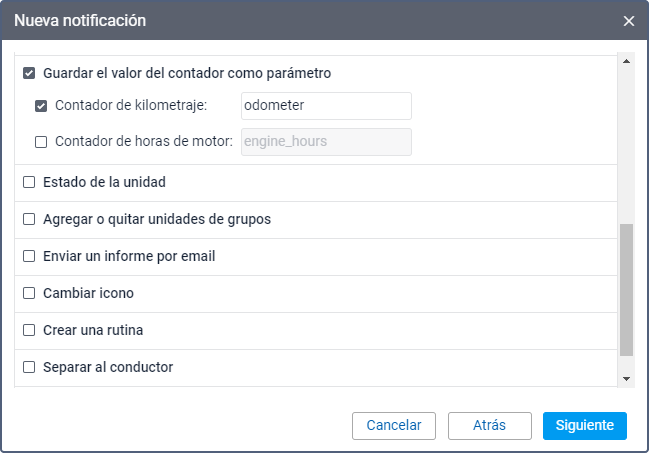Close the Nueva notificación dialog
Image resolution: width=649 pixels, height=453 pixels.
tap(628, 21)
